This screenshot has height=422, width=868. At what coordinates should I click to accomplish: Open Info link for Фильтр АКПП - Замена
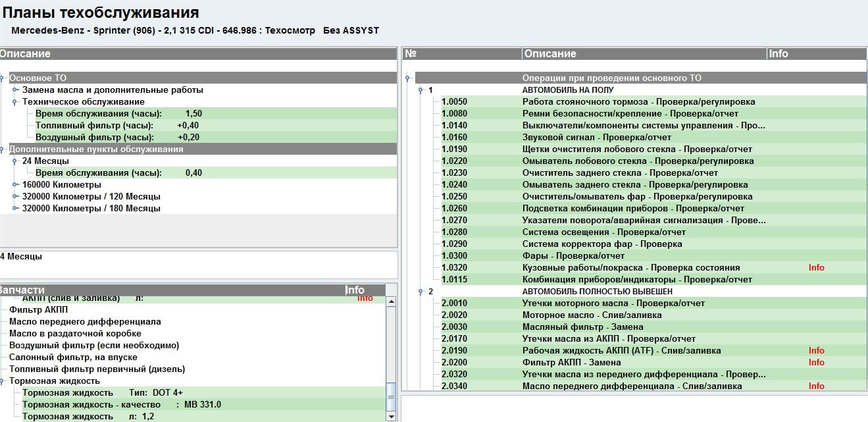(x=816, y=363)
